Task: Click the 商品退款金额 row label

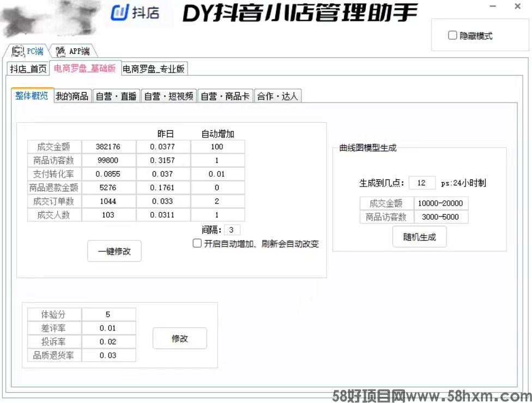Action: click(x=55, y=188)
